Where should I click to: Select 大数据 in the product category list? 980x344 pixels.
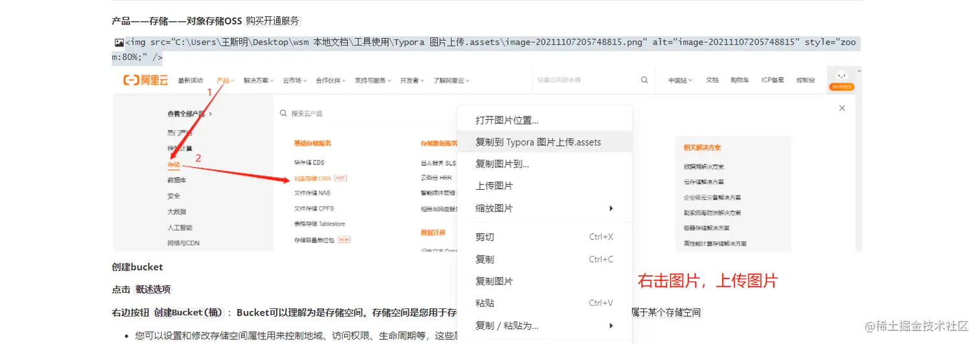(x=177, y=212)
